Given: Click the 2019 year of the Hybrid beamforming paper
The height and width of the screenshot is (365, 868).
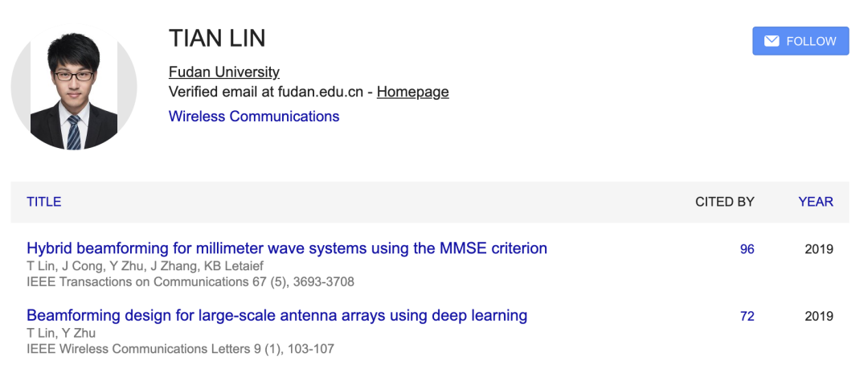Looking at the screenshot, I should [818, 249].
